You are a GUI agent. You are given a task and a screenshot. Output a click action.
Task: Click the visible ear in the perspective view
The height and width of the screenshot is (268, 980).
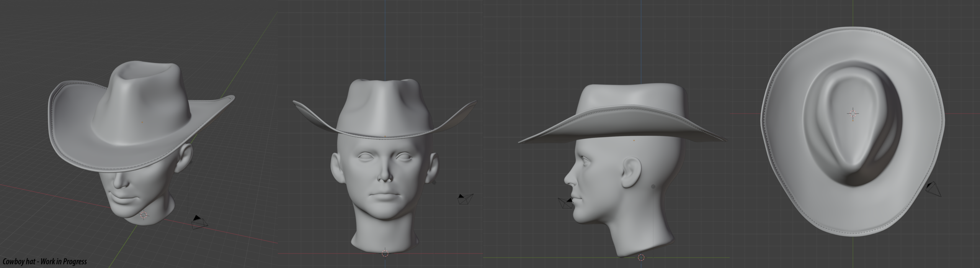tap(185, 158)
